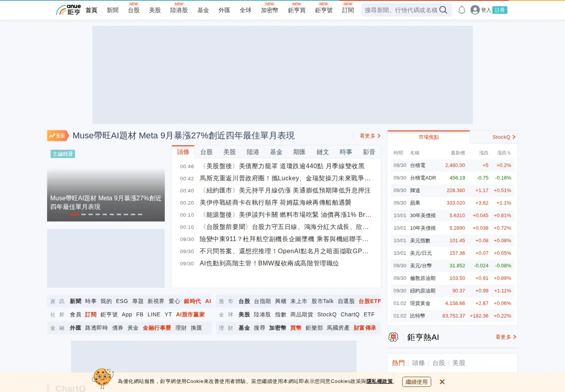This screenshot has height=392, width=565.
Task: Open the 鉅亨買 nav item
Action: pyautogui.click(x=297, y=10)
